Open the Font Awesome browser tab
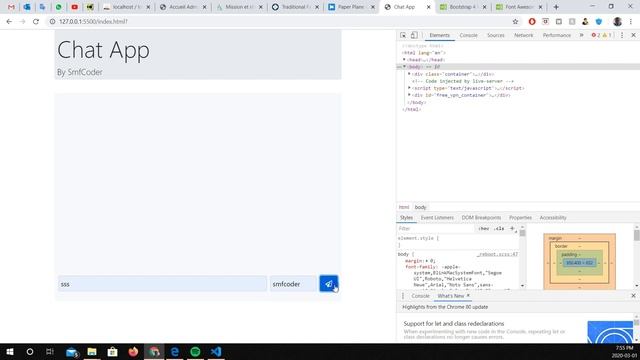 click(x=518, y=7)
